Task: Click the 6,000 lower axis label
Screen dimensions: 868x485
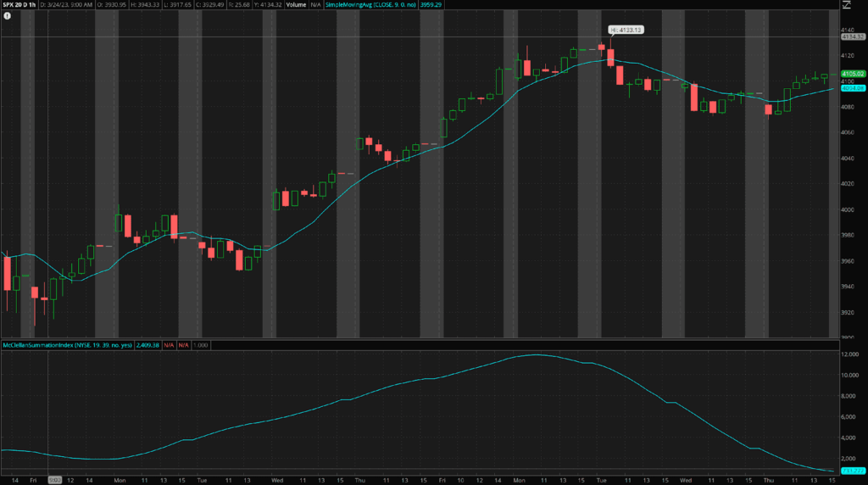Action: tap(849, 417)
